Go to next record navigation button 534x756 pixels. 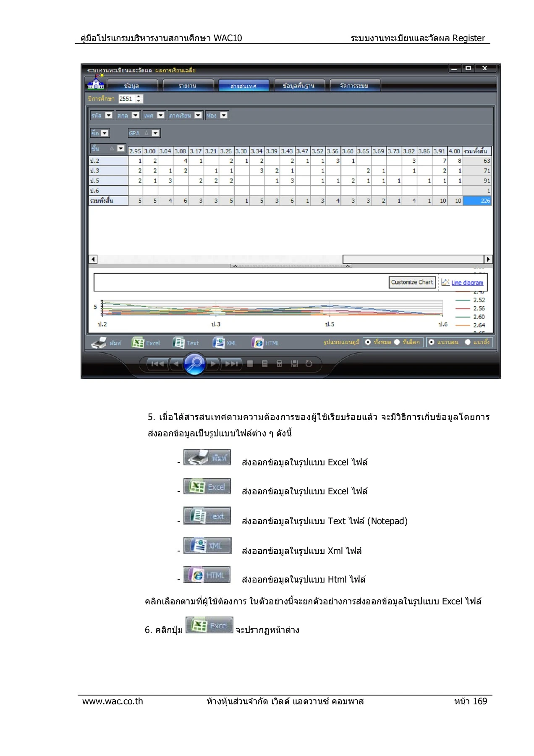click(x=213, y=364)
